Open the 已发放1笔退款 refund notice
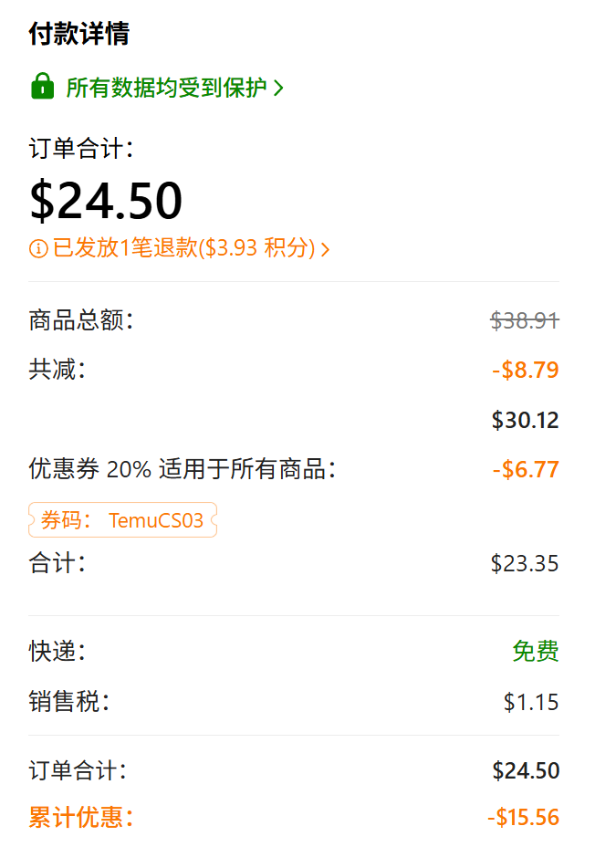This screenshot has width=595, height=868. coord(183,248)
